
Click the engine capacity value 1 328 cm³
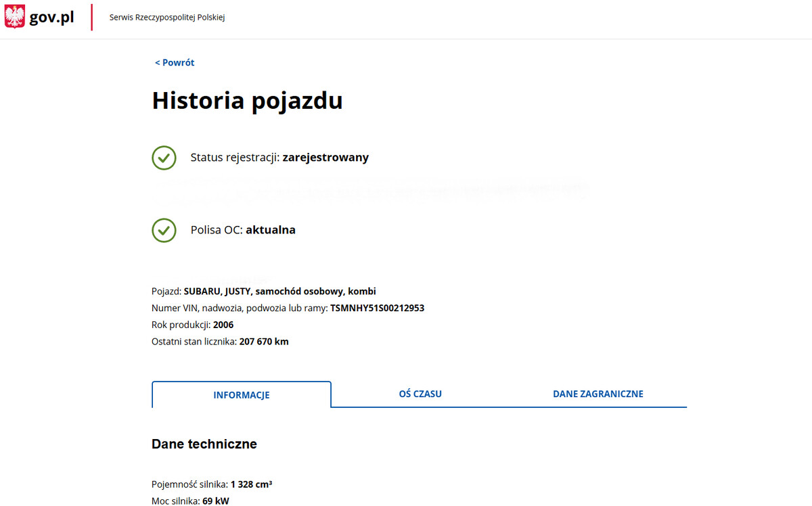pos(251,484)
